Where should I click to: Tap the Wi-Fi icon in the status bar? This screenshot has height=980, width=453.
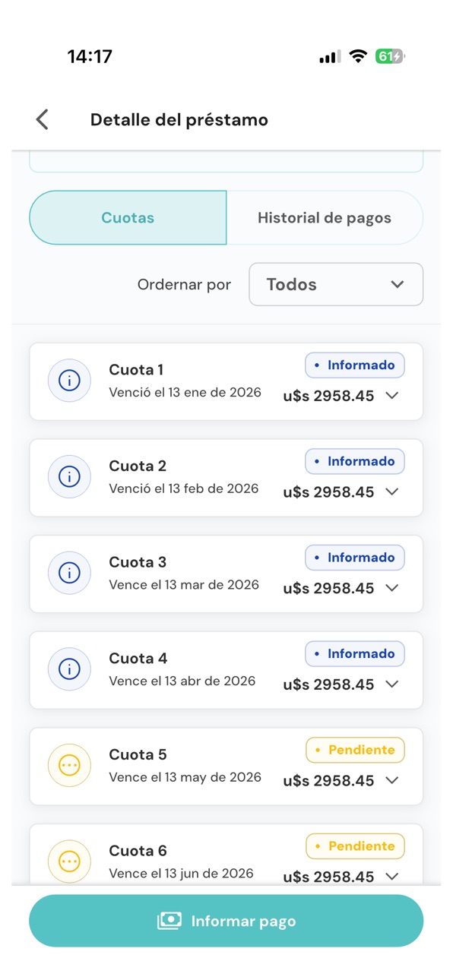click(x=358, y=56)
